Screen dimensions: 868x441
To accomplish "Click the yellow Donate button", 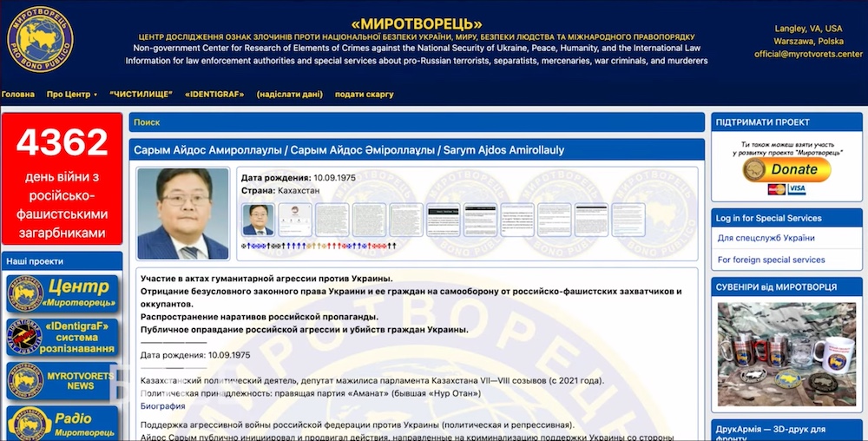I will [x=786, y=169].
